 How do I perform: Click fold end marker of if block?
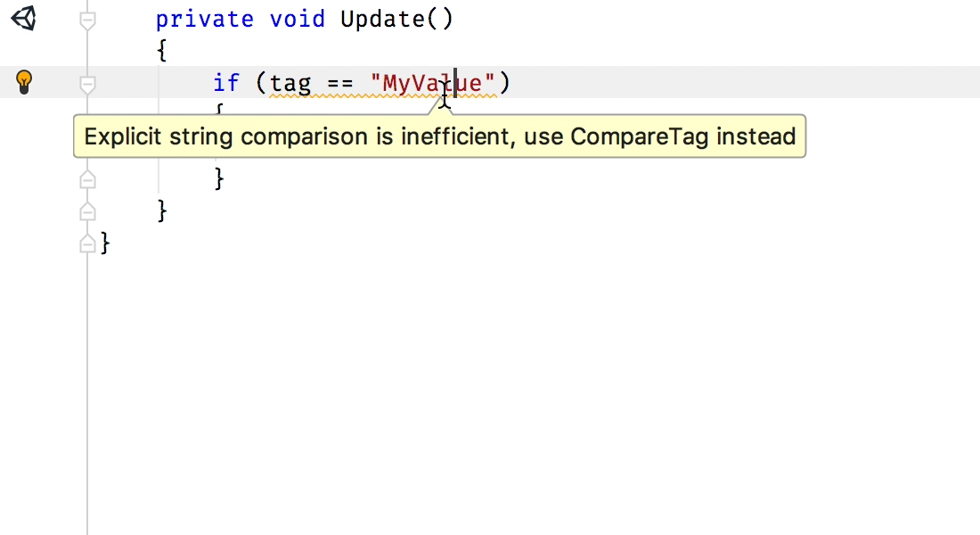click(87, 179)
